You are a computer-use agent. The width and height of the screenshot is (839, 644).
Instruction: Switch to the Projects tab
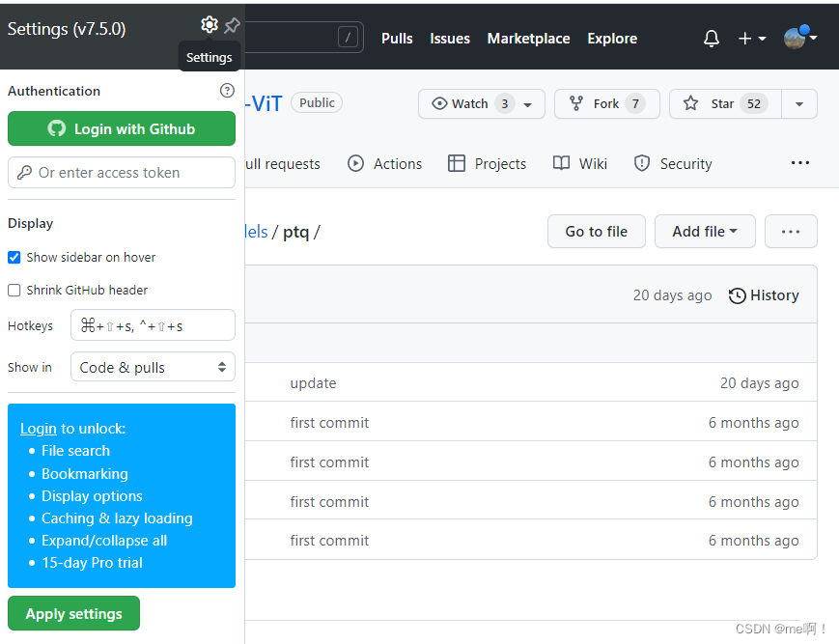click(487, 164)
